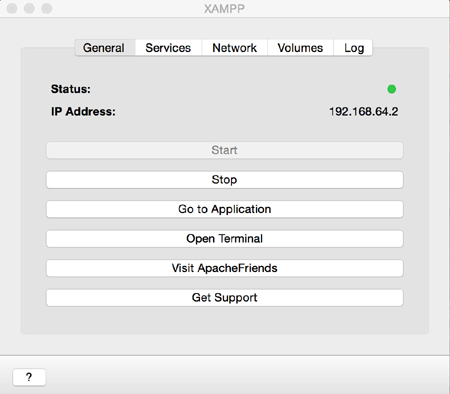Switch to the General tab

point(105,48)
